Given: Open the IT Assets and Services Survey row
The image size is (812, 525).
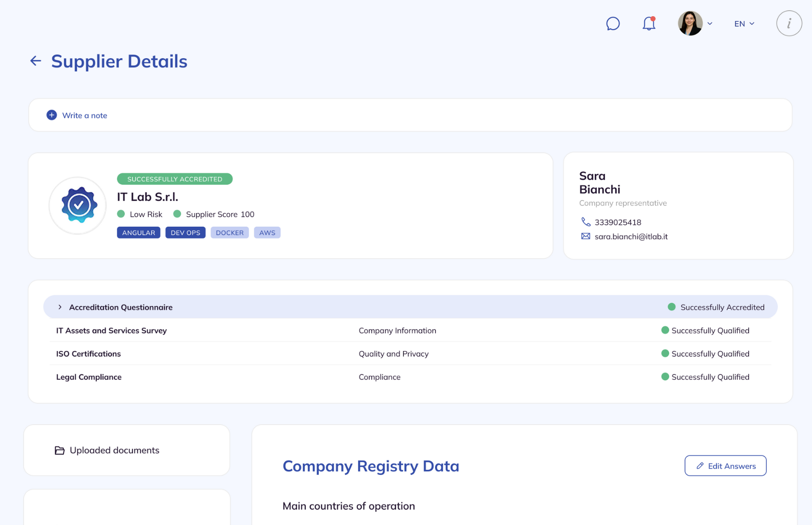Looking at the screenshot, I should (112, 331).
